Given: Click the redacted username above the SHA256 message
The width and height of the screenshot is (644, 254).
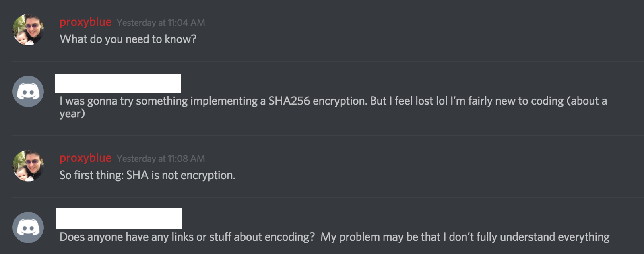Looking at the screenshot, I should pyautogui.click(x=118, y=83).
